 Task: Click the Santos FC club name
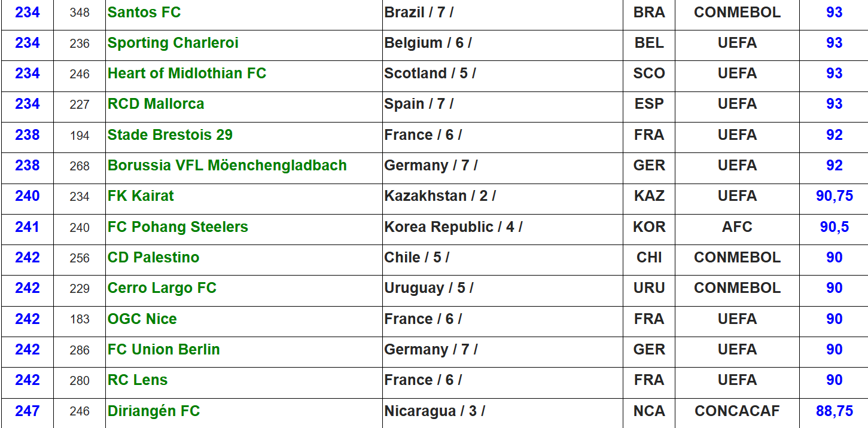(x=144, y=13)
